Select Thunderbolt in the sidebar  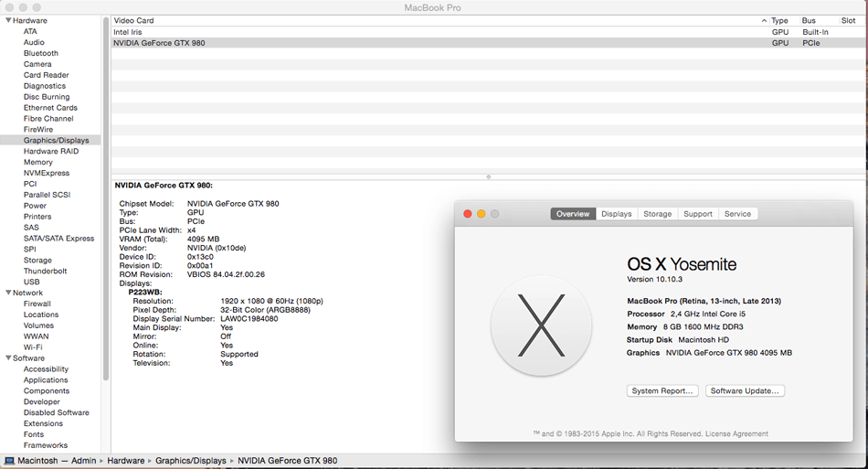pyautogui.click(x=45, y=271)
